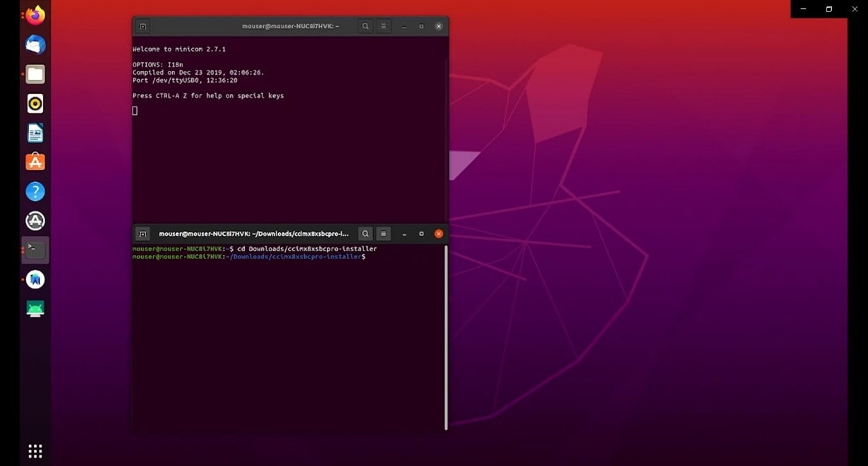
Task: Open search in the ccimx8xsbcpro-installer terminal
Action: pyautogui.click(x=366, y=234)
